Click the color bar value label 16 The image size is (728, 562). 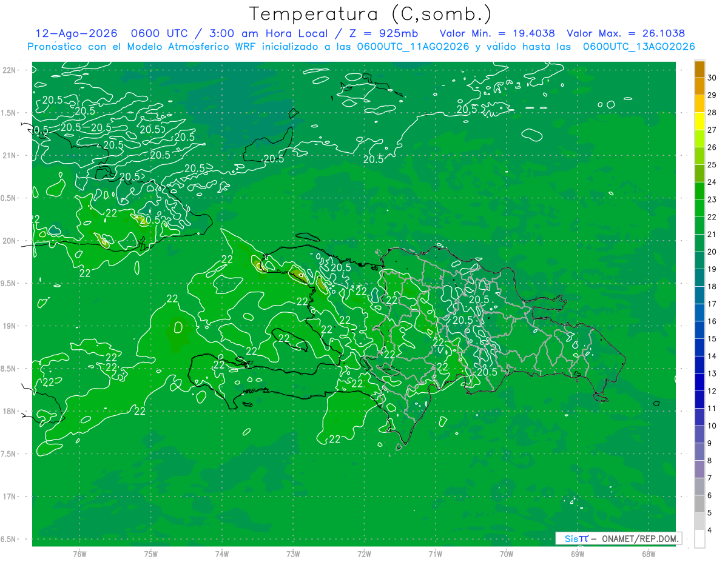pyautogui.click(x=712, y=321)
